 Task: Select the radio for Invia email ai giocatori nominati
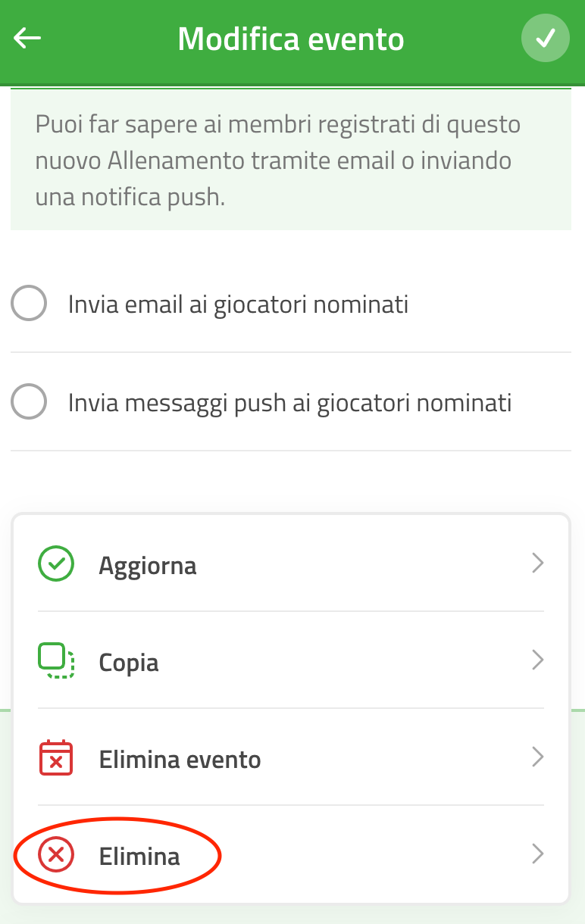tap(29, 304)
